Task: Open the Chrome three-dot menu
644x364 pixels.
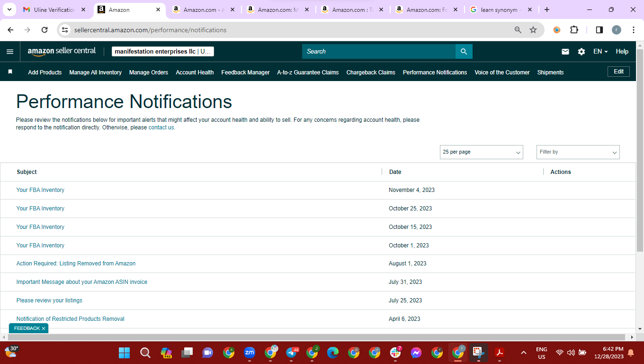Action: [x=634, y=30]
